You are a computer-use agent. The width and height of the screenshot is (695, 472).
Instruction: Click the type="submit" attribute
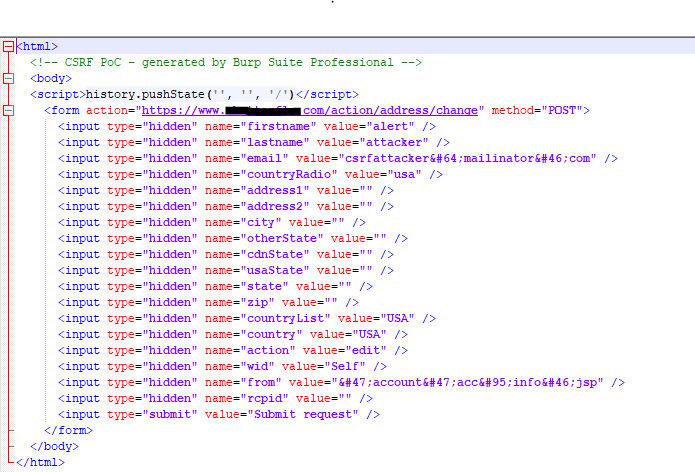(x=152, y=414)
